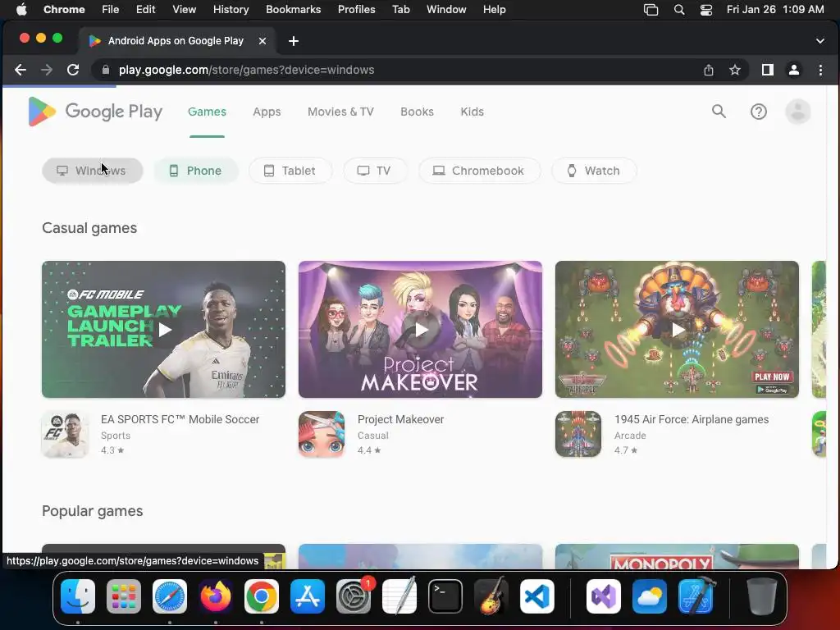840x630 pixels.
Task: Share this page from address bar
Action: point(709,70)
